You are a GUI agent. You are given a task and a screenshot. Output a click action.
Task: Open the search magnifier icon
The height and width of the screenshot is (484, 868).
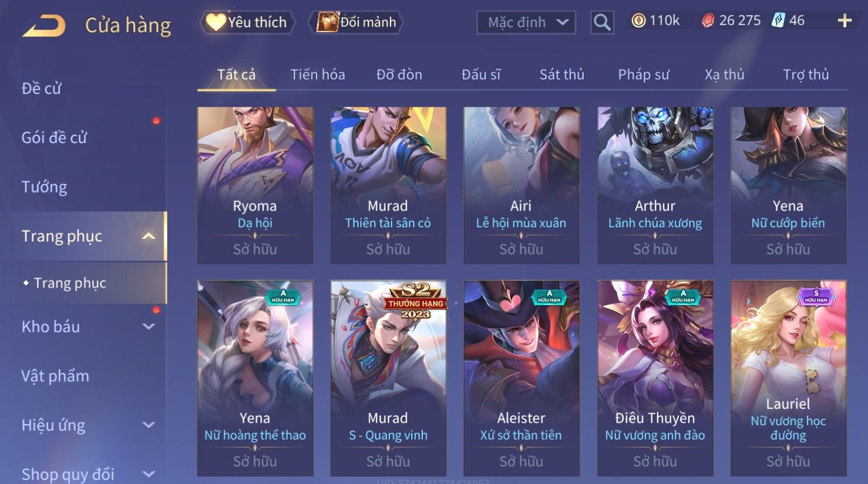(x=602, y=22)
